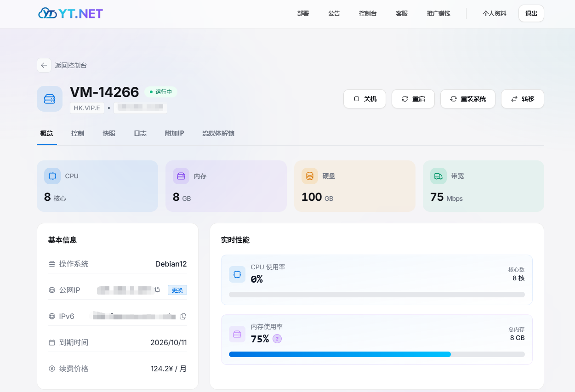Click the memory usage progress bar

click(377, 354)
